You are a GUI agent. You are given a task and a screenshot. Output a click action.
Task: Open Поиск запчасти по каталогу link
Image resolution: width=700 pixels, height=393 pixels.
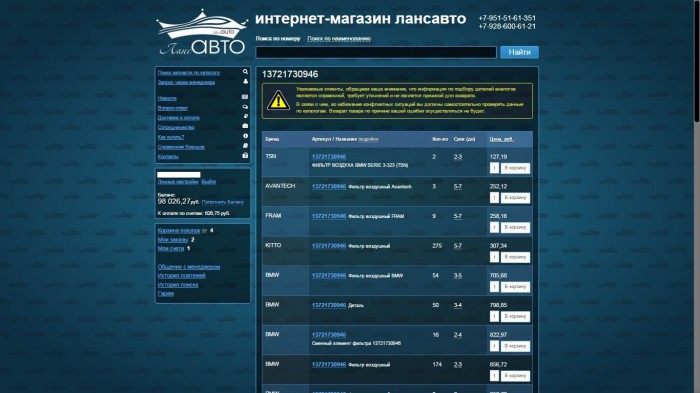[x=188, y=72]
